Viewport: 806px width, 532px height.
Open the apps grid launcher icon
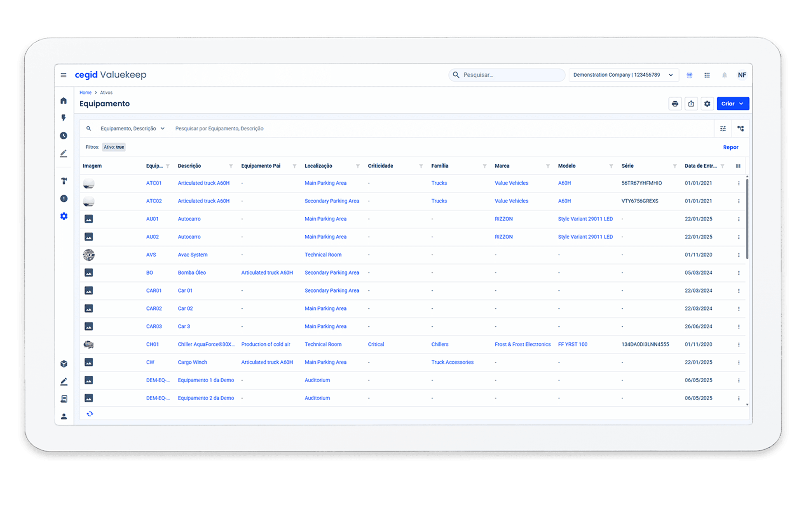[x=707, y=75]
